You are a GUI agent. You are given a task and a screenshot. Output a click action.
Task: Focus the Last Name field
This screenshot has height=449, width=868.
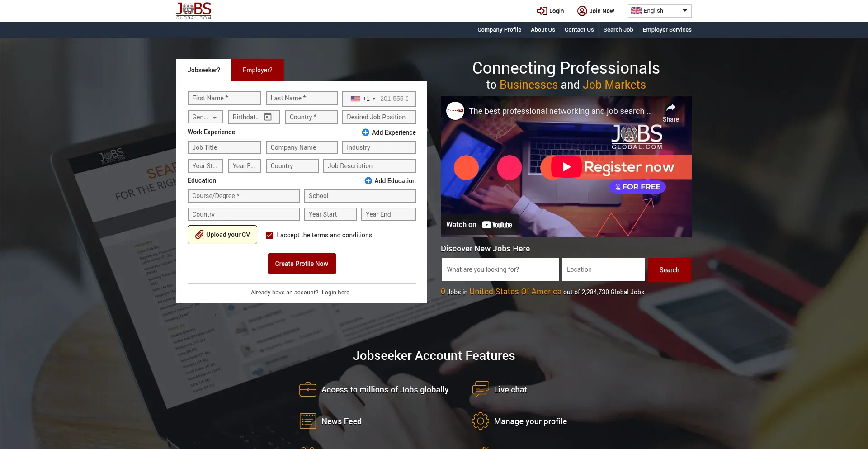(302, 98)
